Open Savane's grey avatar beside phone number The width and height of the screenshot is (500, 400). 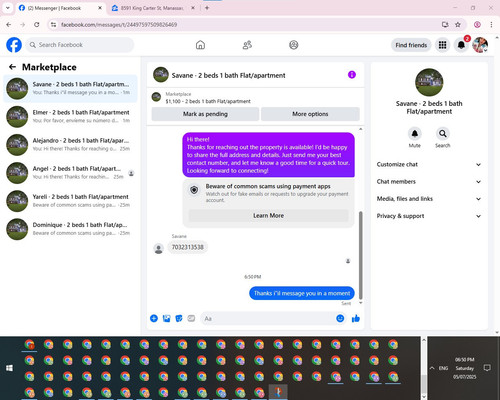[x=159, y=249]
